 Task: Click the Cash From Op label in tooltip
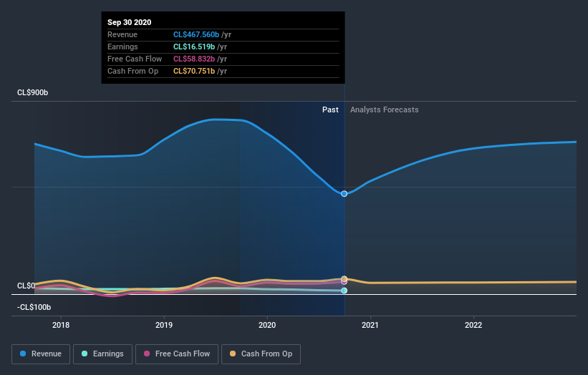click(x=132, y=71)
